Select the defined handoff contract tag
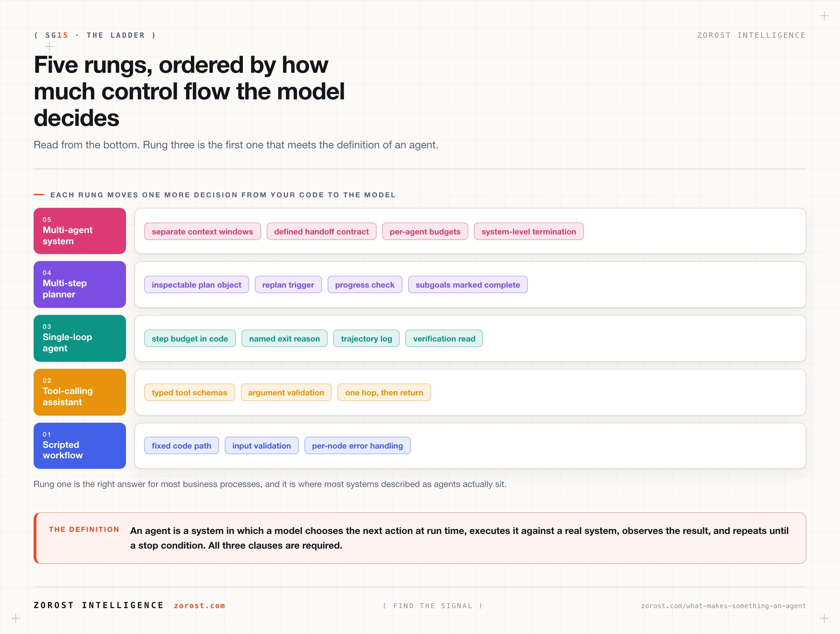The width and height of the screenshot is (840, 634). pos(321,232)
